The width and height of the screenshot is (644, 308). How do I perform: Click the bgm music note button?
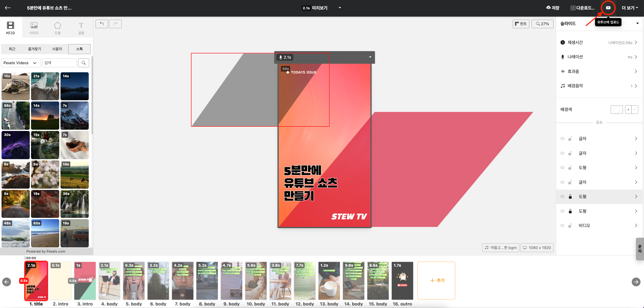point(501,248)
